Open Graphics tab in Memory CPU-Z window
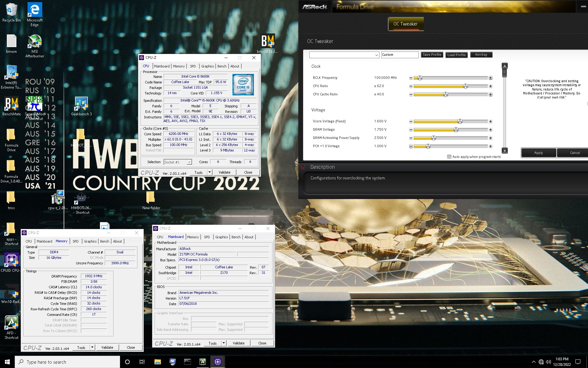This screenshot has height=368, width=588. [90, 241]
